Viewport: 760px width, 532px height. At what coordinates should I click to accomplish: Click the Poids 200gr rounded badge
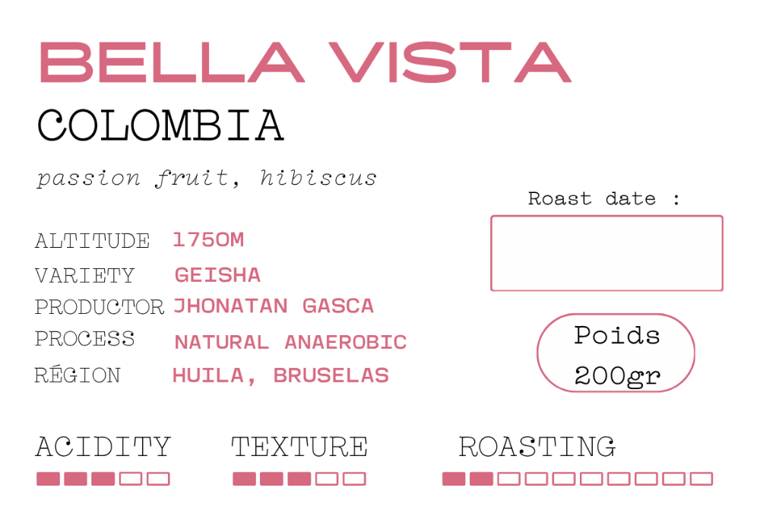point(616,353)
